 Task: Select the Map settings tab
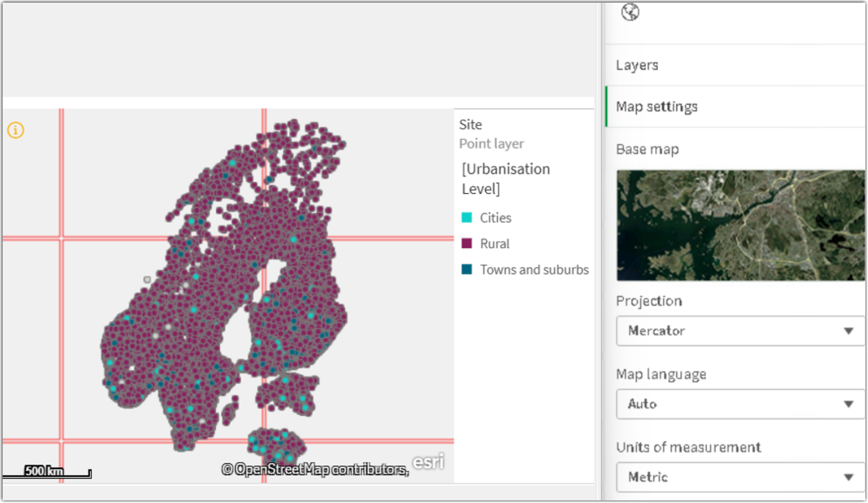[657, 106]
